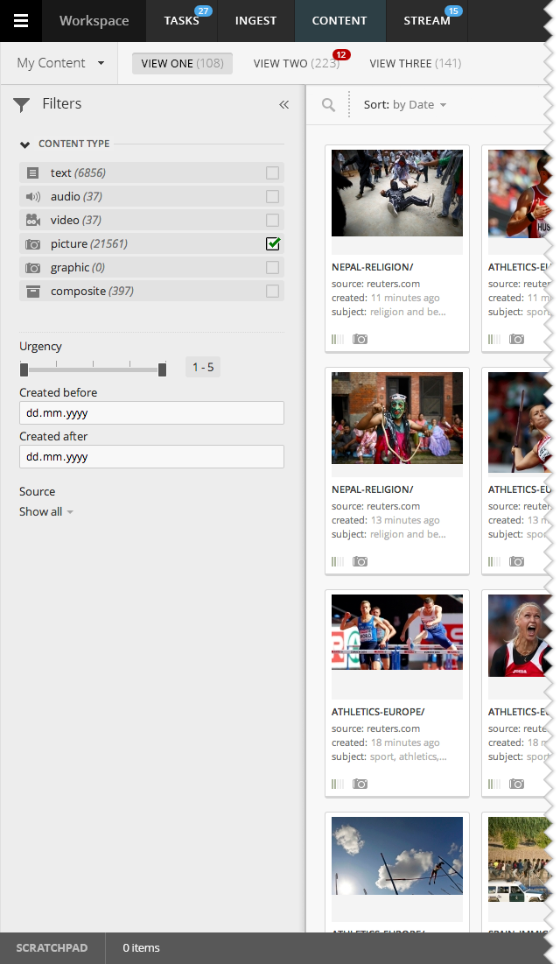Click 'created: 11 minutes ago' on NEPAL-RELIGION card
The image size is (560, 964).
(385, 299)
